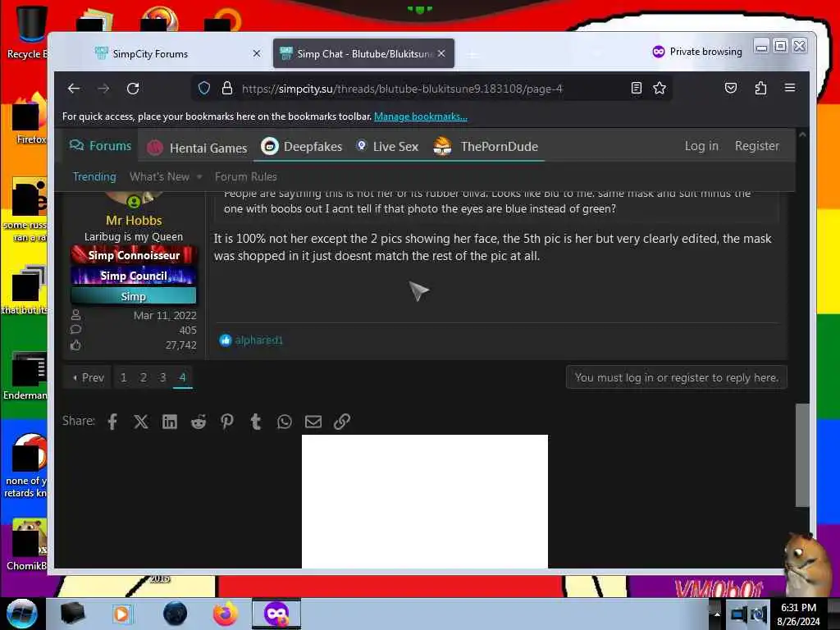Go to page 3 of thread

tap(163, 377)
